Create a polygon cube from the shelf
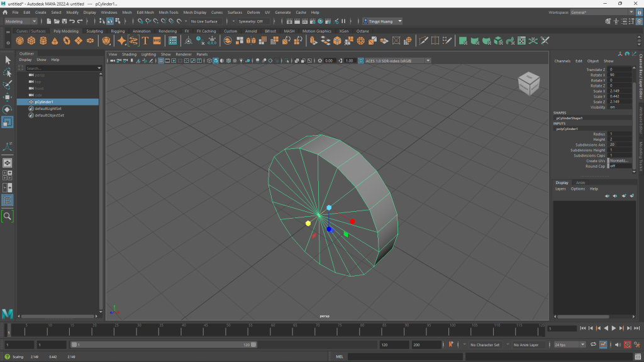Image resolution: width=644 pixels, height=362 pixels. pos(31,41)
